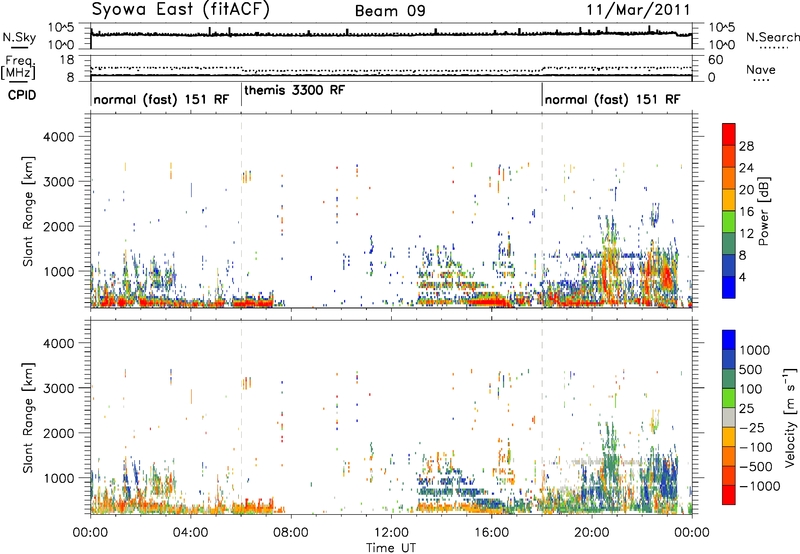
Task: Click the '12:00' time axis tick label
Action: click(391, 533)
